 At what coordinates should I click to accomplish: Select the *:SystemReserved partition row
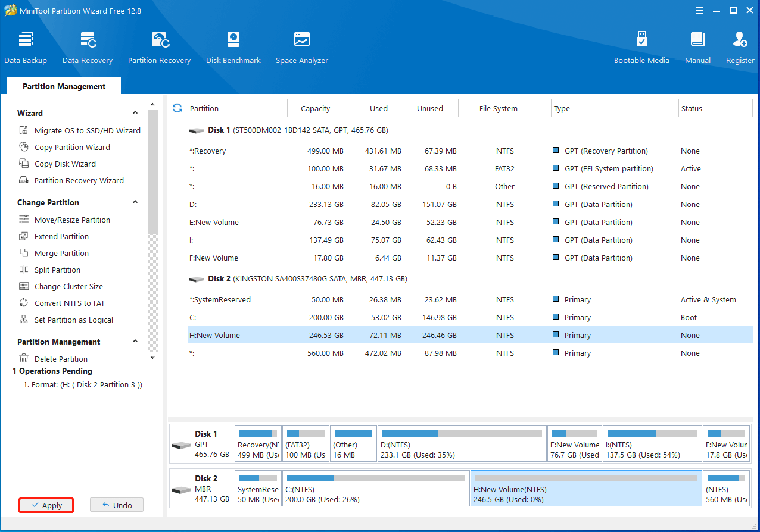[470, 299]
